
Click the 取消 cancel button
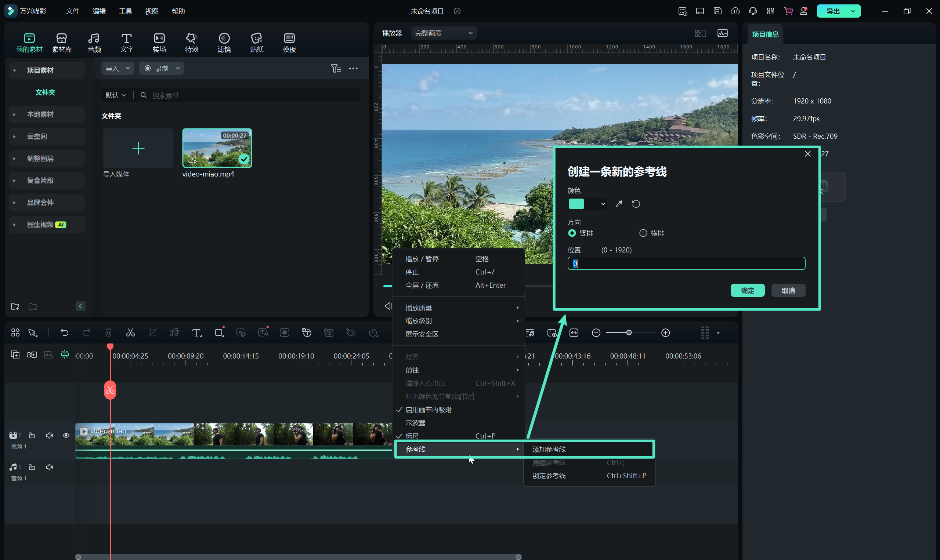pos(788,290)
